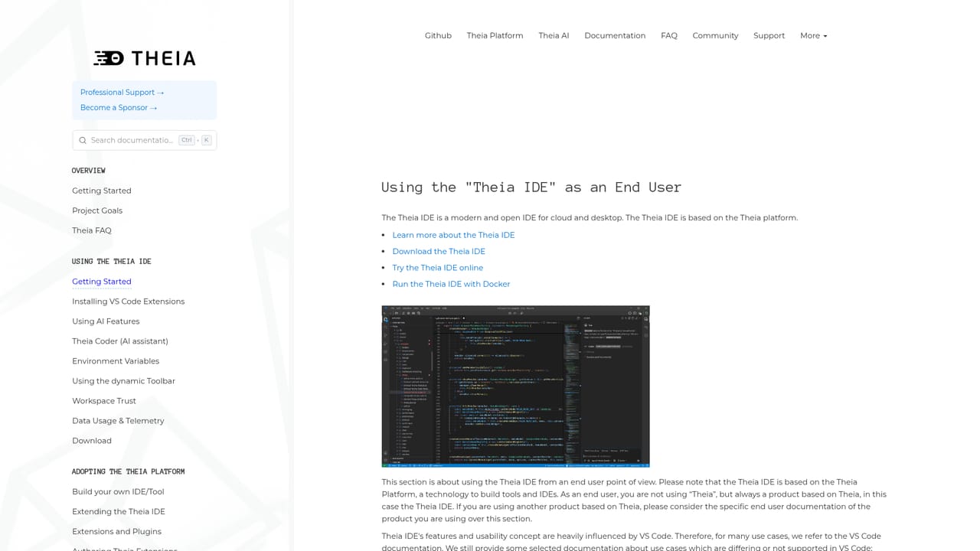
Task: Click the page heading Using the Theia IDE
Action: pyautogui.click(x=531, y=187)
